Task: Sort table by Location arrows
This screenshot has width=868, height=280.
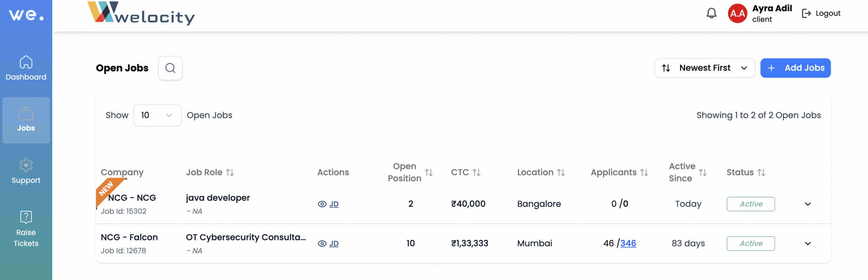Action: (561, 173)
